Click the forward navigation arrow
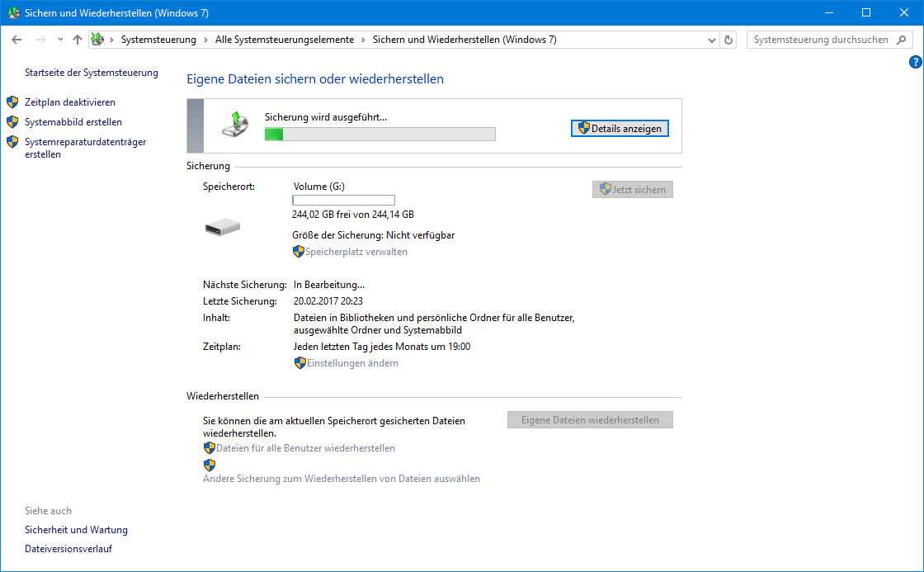Viewport: 924px width, 572px height. pyautogui.click(x=40, y=40)
